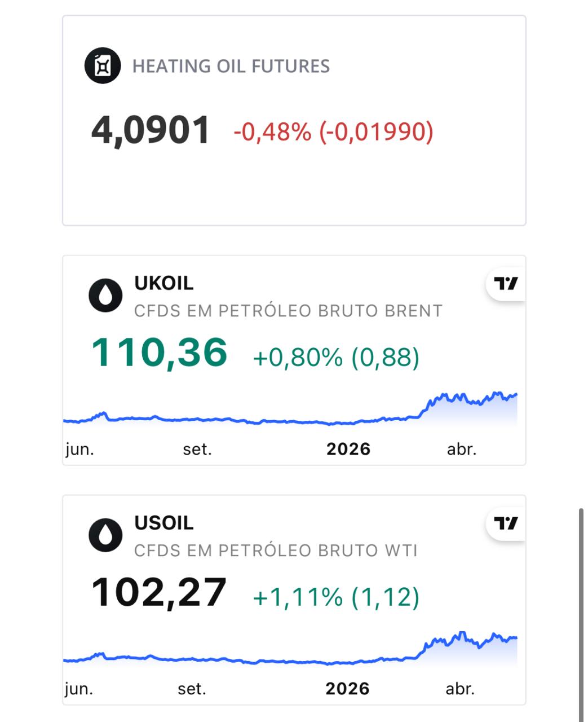This screenshot has height=722, width=588.
Task: Click the USOIL price line chart
Action: click(290, 649)
